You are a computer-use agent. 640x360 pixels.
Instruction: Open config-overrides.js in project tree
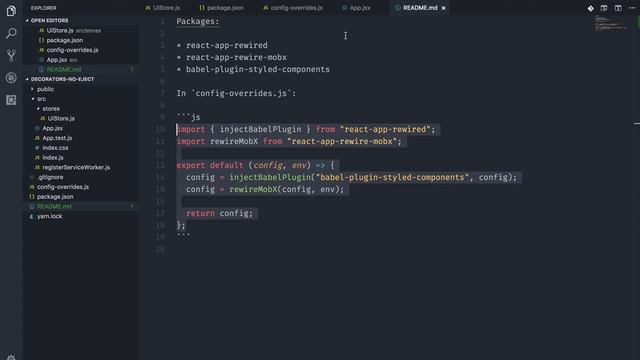(63, 187)
